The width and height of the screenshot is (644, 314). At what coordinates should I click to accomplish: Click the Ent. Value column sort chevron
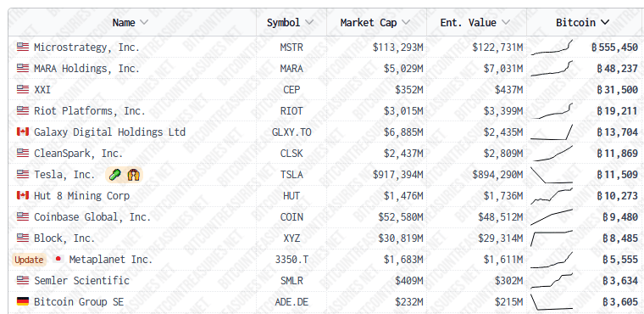[x=506, y=22]
